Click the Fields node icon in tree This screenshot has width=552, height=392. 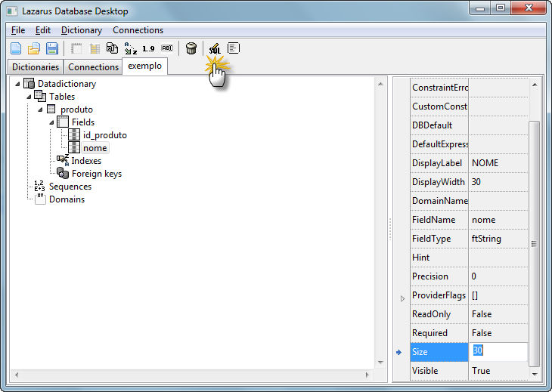click(x=63, y=122)
